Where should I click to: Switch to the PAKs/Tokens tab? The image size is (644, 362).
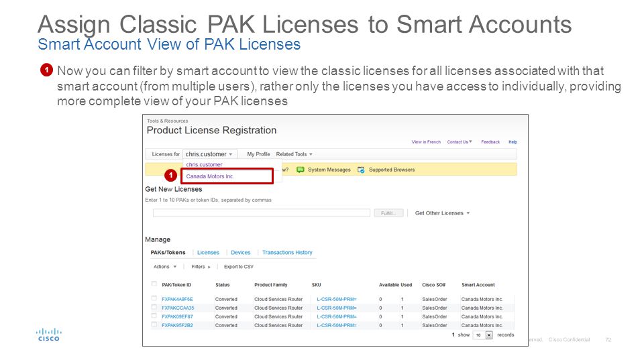tap(168, 253)
